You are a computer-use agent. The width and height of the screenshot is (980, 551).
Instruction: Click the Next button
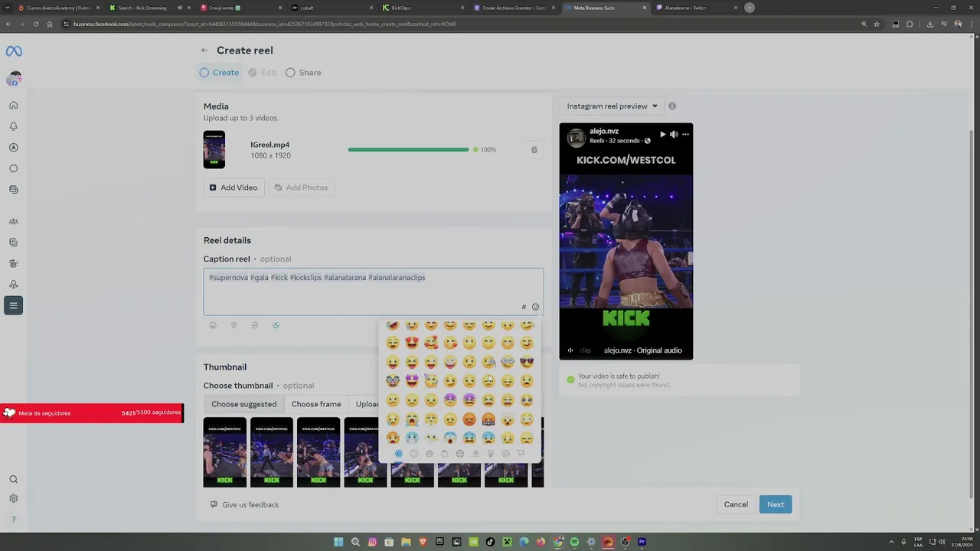[x=776, y=504]
